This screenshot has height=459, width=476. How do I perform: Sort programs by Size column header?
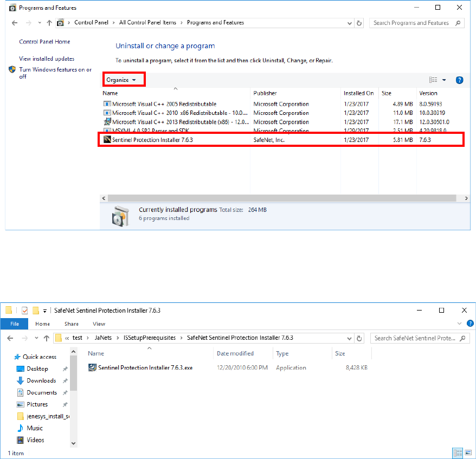(386, 93)
